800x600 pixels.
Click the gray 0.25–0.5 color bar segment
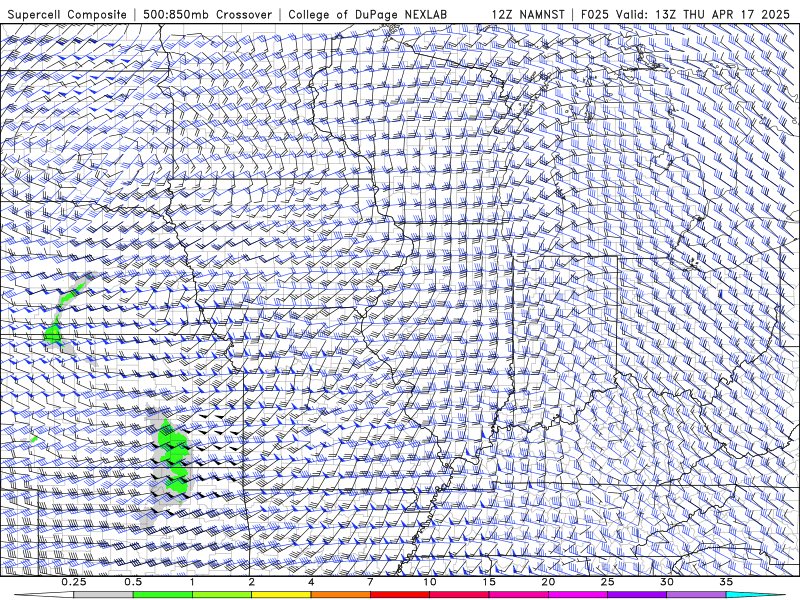tap(103, 595)
